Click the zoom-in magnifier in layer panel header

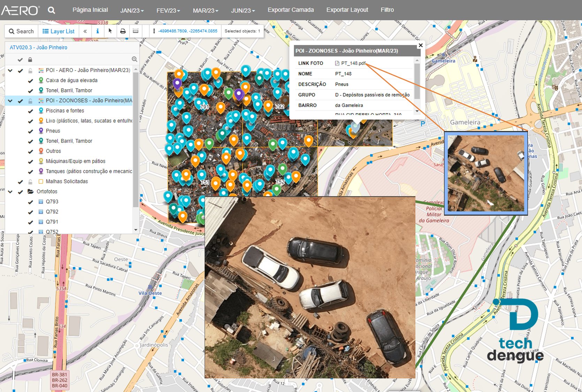point(134,59)
